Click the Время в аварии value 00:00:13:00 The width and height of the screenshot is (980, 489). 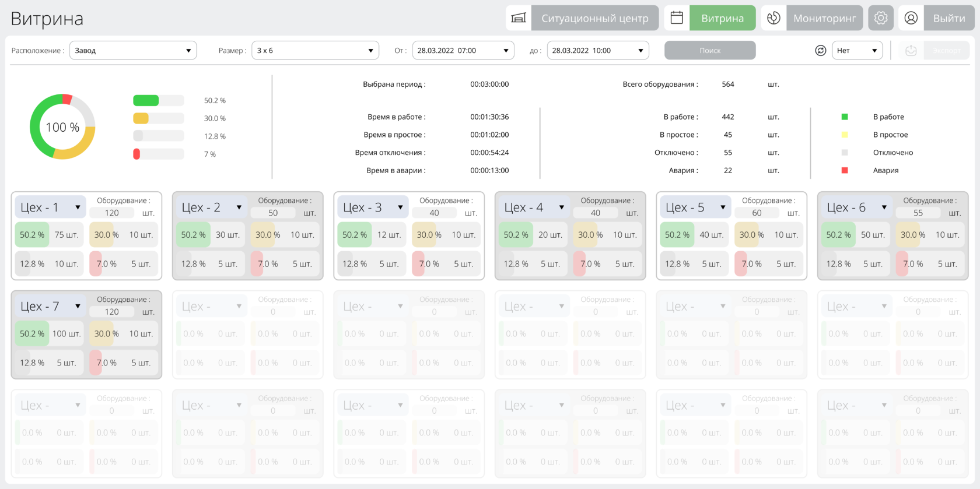[x=489, y=171]
